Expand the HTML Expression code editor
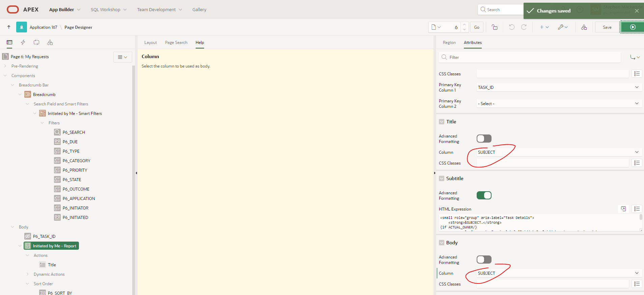 tap(623, 209)
